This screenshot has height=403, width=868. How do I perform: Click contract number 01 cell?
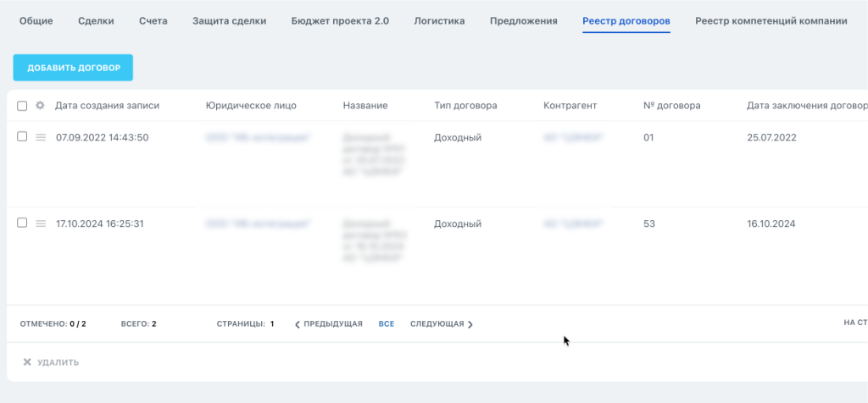648,138
